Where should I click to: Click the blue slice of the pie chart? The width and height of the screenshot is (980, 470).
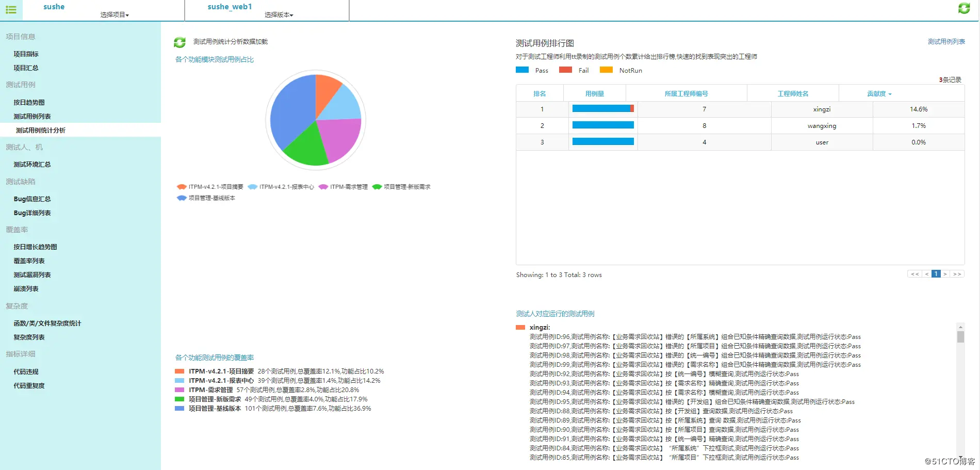pyautogui.click(x=292, y=111)
